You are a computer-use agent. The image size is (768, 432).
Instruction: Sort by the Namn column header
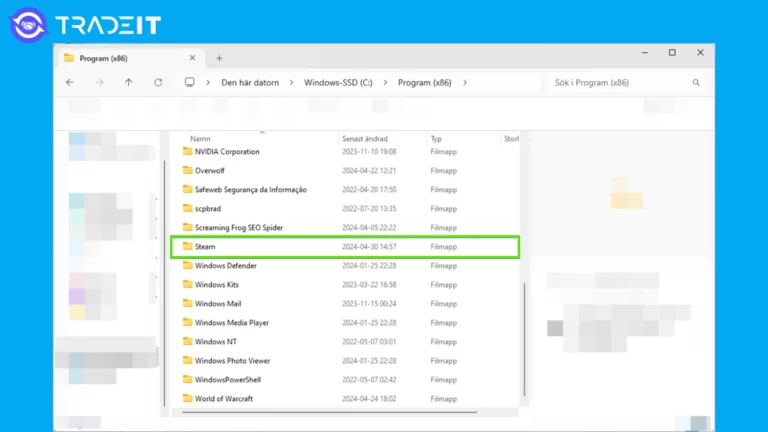click(x=200, y=139)
